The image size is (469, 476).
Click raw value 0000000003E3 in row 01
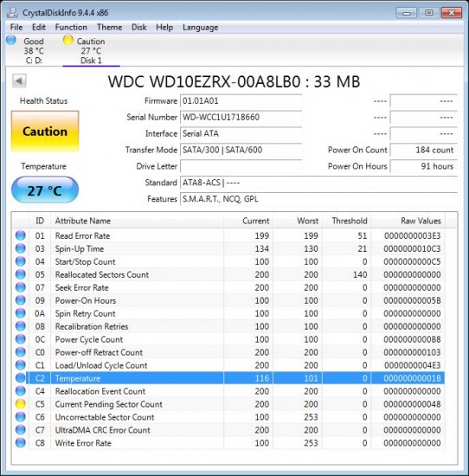tap(412, 235)
